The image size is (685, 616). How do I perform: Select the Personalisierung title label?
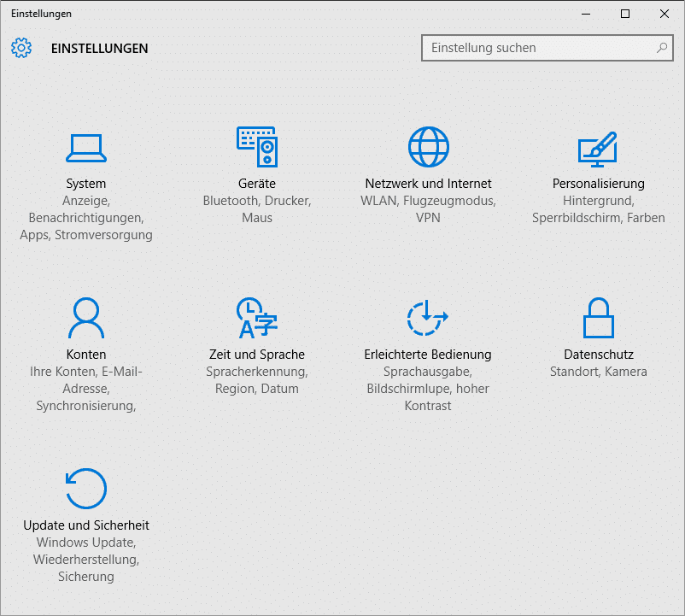coord(599,184)
